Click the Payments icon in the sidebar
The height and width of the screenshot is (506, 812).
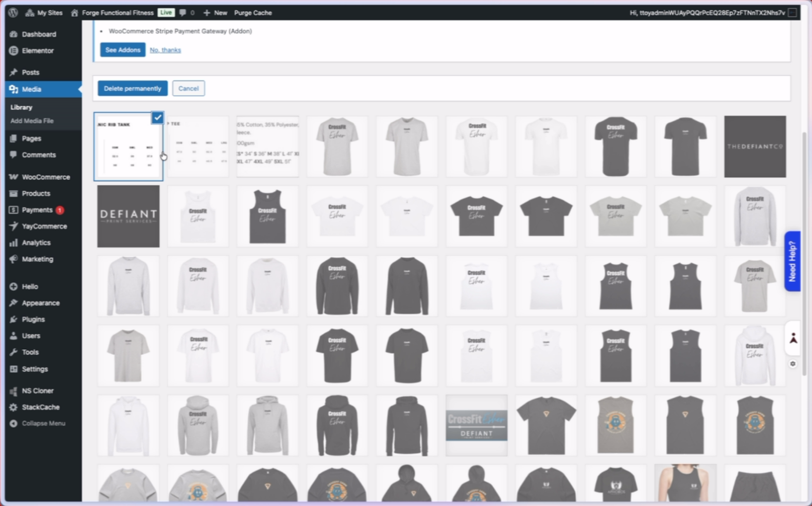pos(14,210)
